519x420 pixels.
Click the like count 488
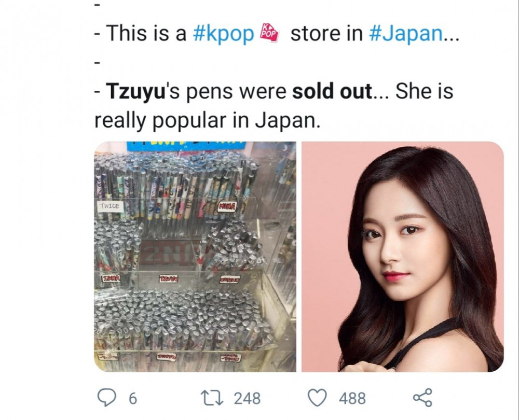click(x=352, y=398)
